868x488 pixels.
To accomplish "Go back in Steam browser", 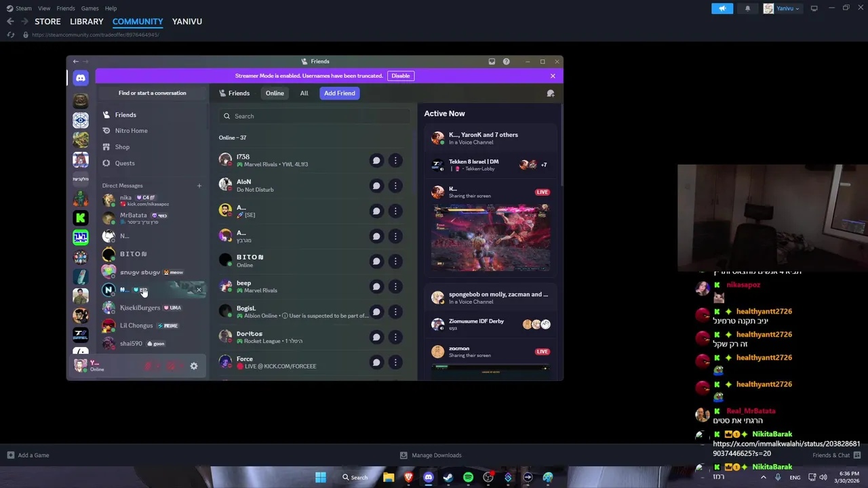I will point(10,22).
